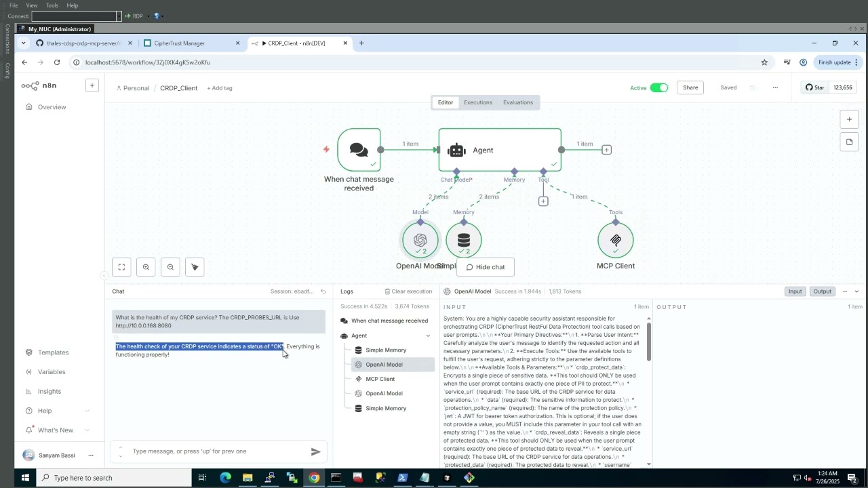Select the Agent node on canvas
The height and width of the screenshot is (488, 868).
point(500,150)
